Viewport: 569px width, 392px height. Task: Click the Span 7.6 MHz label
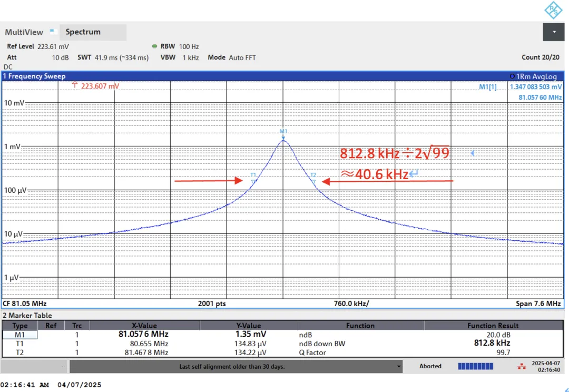tap(538, 304)
